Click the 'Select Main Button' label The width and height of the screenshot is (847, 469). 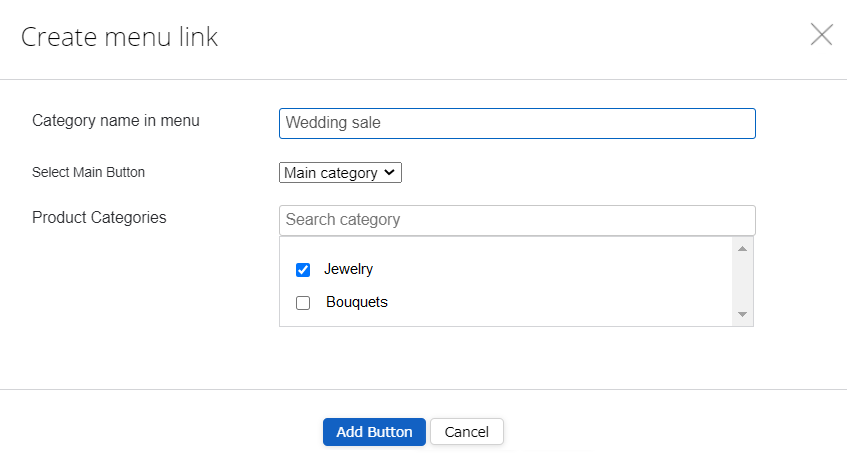click(88, 172)
